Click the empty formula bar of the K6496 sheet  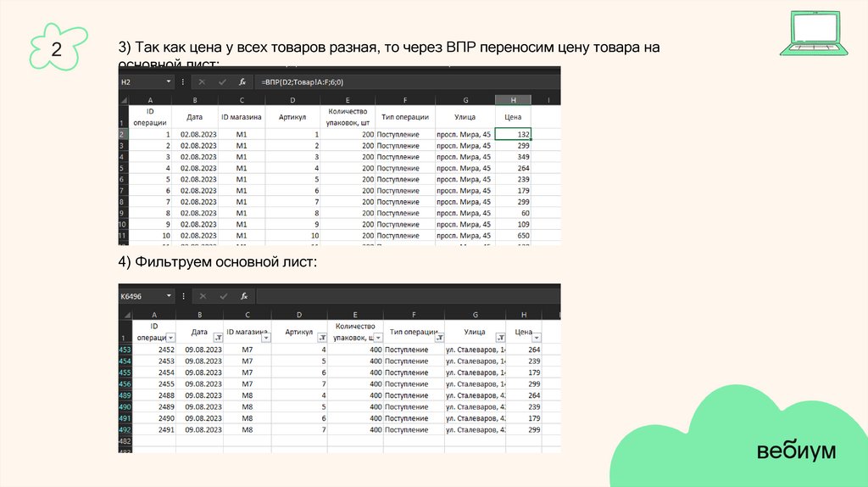pyautogui.click(x=409, y=296)
